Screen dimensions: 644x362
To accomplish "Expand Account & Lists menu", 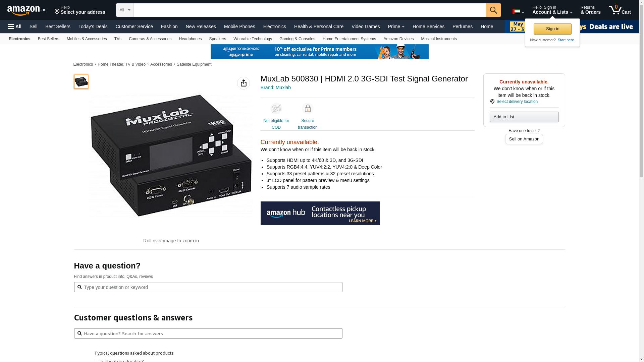I will [x=552, y=10].
